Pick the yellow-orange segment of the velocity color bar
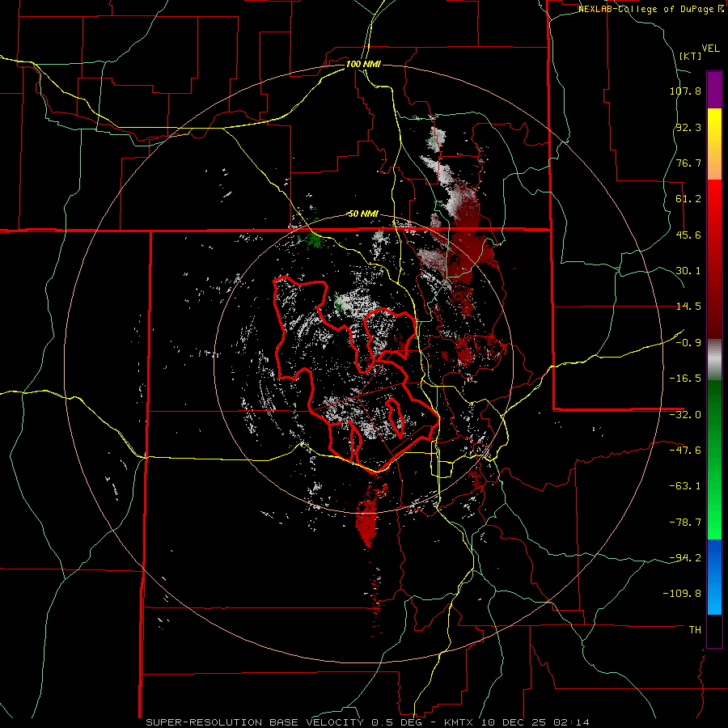Viewport: 728px width, 728px height. coord(714,144)
